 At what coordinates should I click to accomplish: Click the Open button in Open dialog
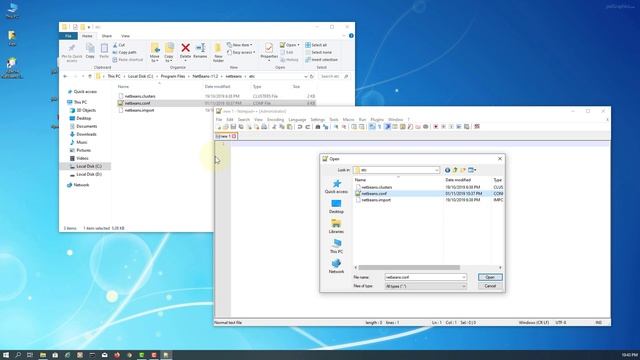pyautogui.click(x=490, y=277)
